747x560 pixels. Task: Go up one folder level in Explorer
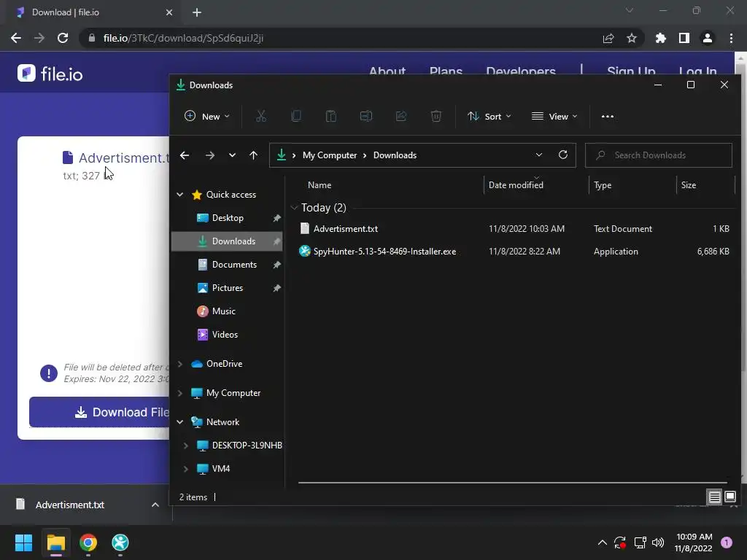click(x=253, y=155)
